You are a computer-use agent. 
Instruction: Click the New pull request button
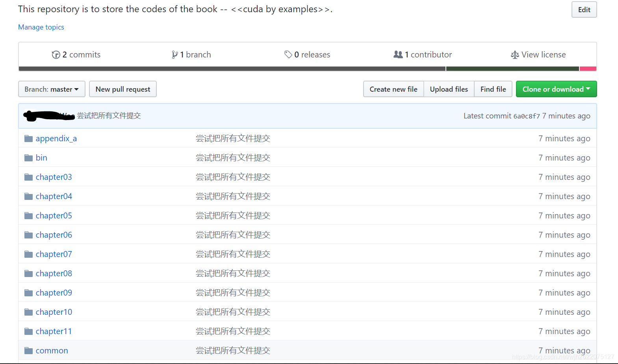[123, 89]
